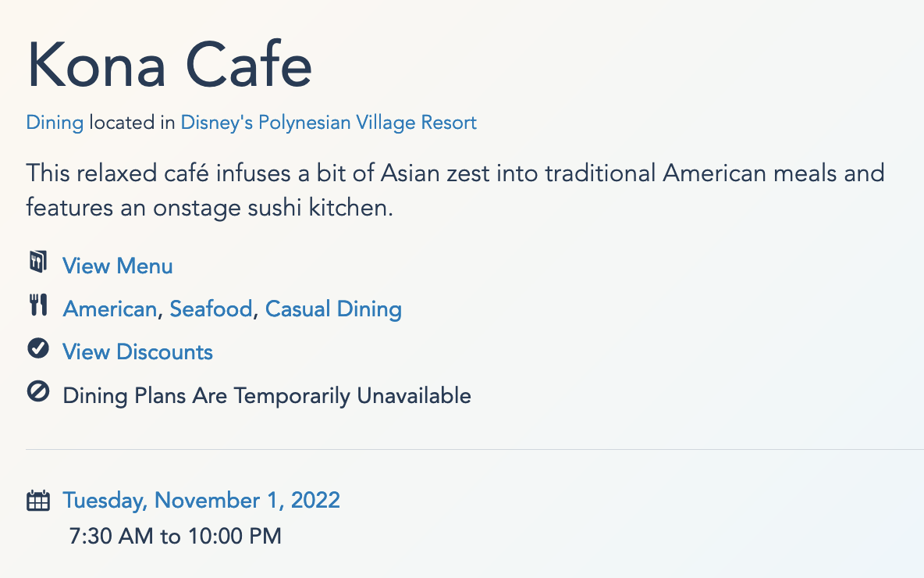Click the relaxed café description paragraph

[x=455, y=173]
